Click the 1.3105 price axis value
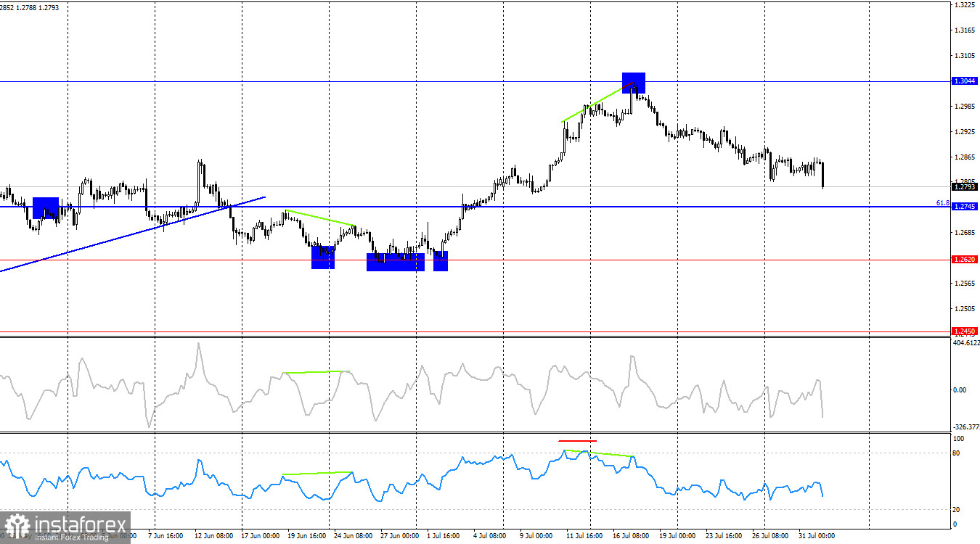The image size is (980, 544). 964,56
